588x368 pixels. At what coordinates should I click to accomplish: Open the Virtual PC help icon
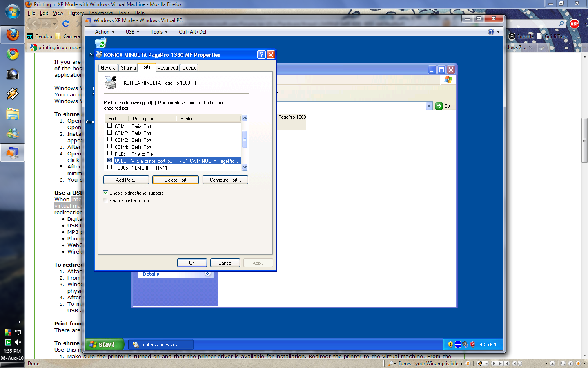(x=491, y=32)
